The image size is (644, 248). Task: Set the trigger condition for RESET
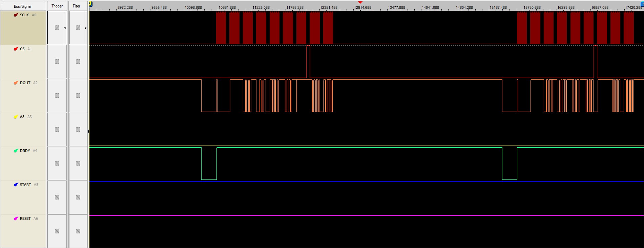click(57, 231)
